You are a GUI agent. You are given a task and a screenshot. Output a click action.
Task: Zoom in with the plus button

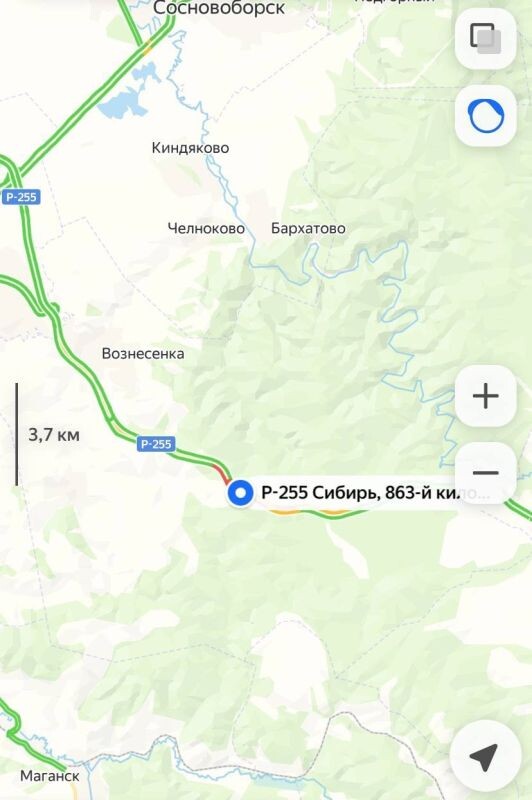[486, 396]
